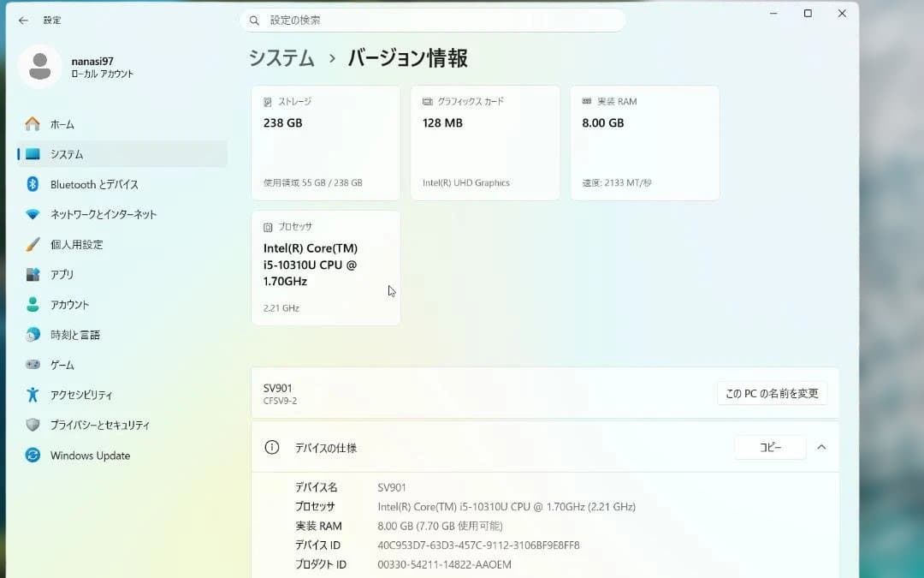Click CFSV9-2 model text
The image size is (924, 578).
[280, 401]
